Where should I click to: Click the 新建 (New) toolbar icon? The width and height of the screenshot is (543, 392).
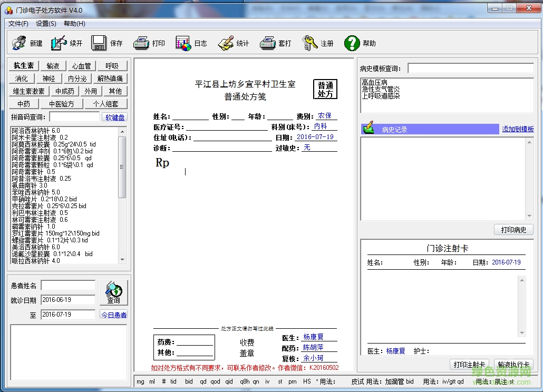(18, 43)
